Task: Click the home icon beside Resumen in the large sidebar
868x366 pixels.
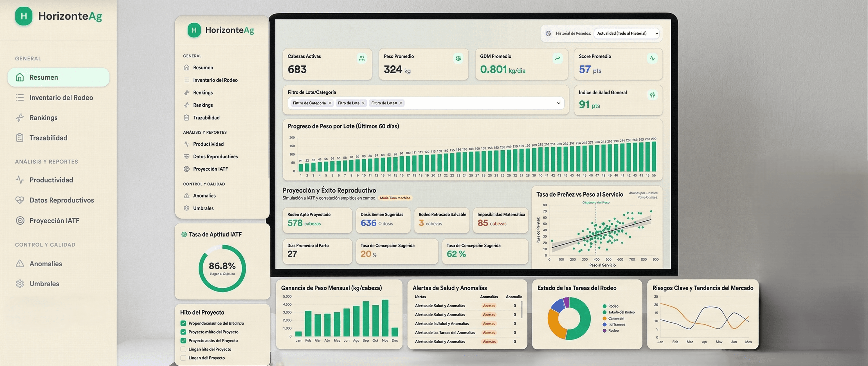Action: pyautogui.click(x=20, y=77)
